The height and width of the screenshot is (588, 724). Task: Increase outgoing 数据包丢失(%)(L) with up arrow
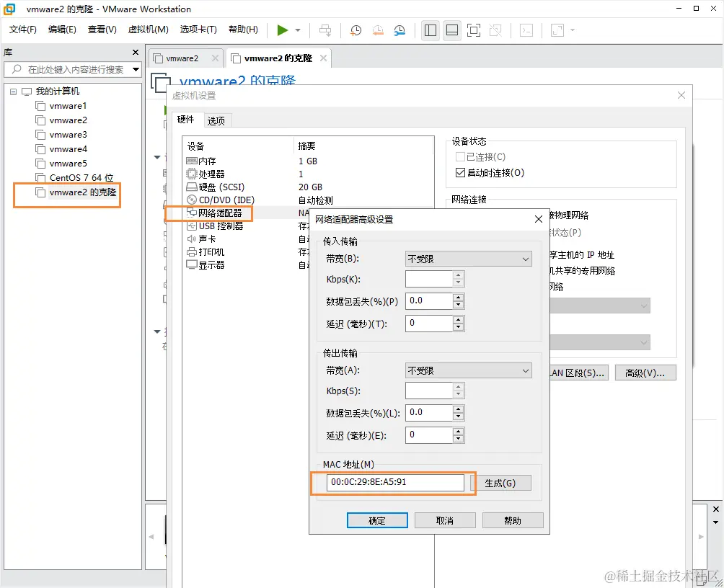pos(458,409)
